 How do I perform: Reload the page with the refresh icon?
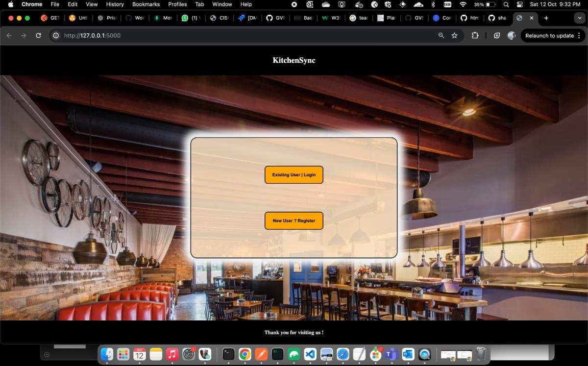click(38, 36)
